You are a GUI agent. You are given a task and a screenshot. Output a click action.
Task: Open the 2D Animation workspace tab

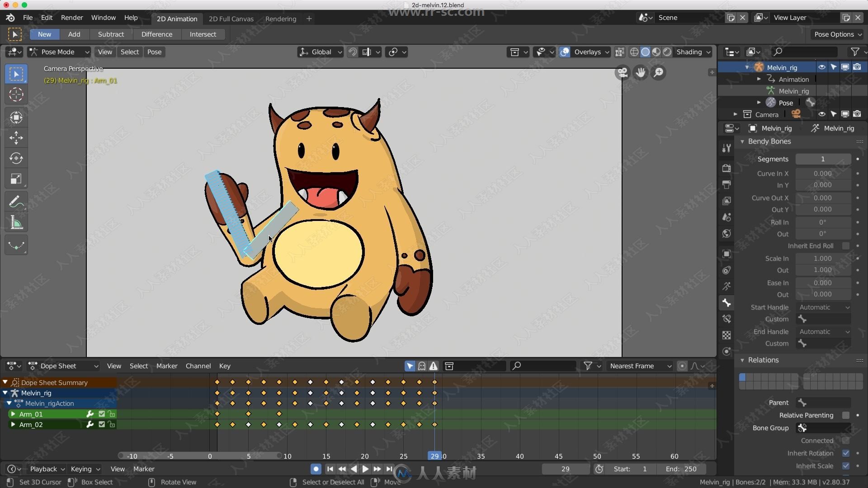(177, 19)
